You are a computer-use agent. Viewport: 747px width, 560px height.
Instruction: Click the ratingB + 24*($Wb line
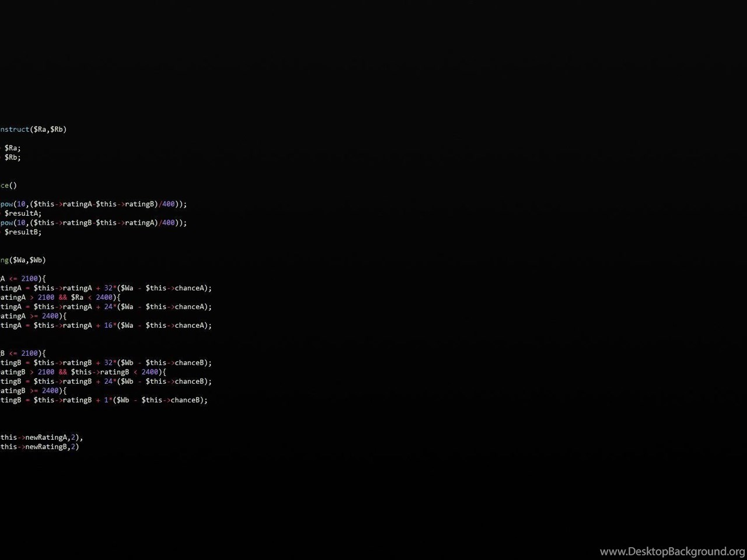coord(106,381)
